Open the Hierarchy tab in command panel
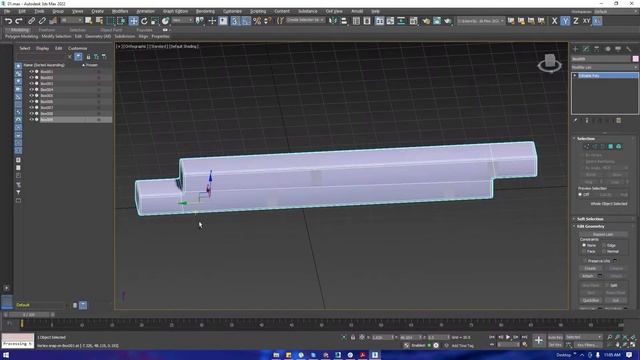The width and height of the screenshot is (640, 360). click(597, 49)
